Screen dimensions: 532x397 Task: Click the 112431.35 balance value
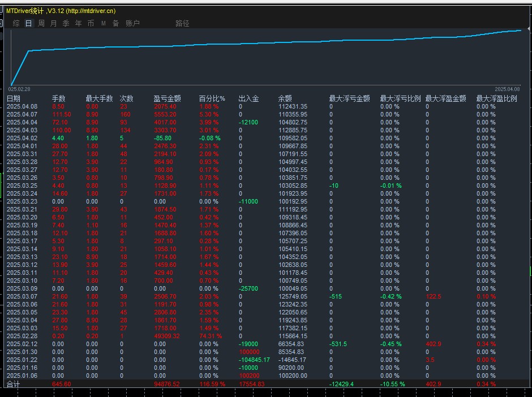point(293,106)
